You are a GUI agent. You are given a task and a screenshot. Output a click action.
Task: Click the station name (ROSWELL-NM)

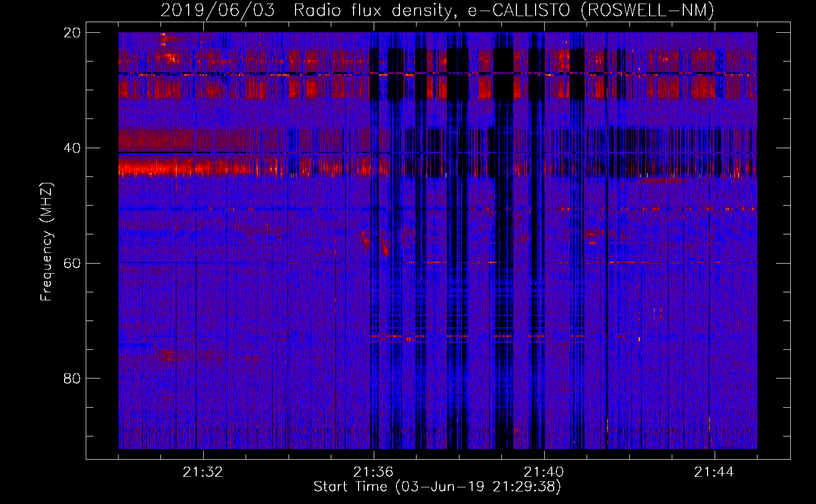coord(648,10)
